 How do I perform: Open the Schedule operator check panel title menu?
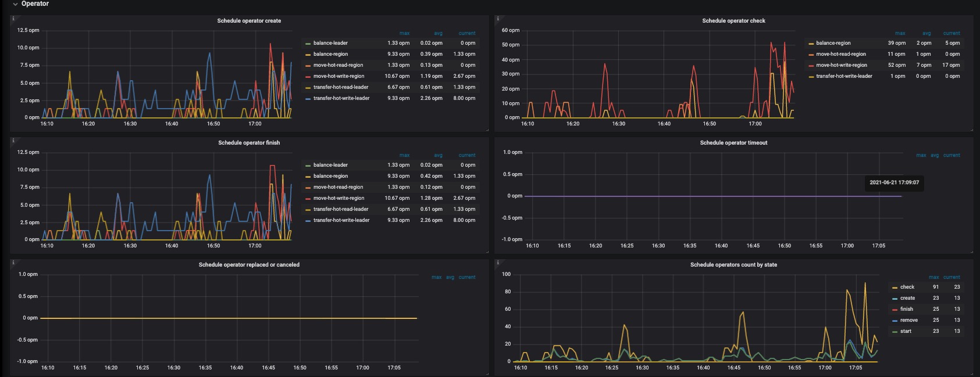pos(733,21)
